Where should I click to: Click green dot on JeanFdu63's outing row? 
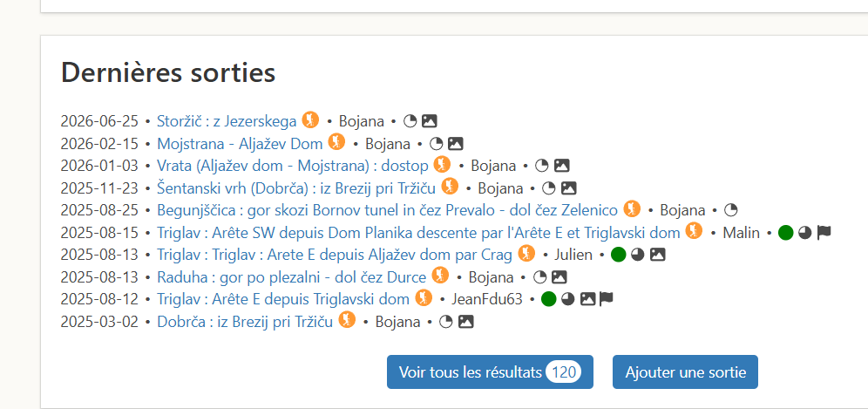tap(548, 299)
